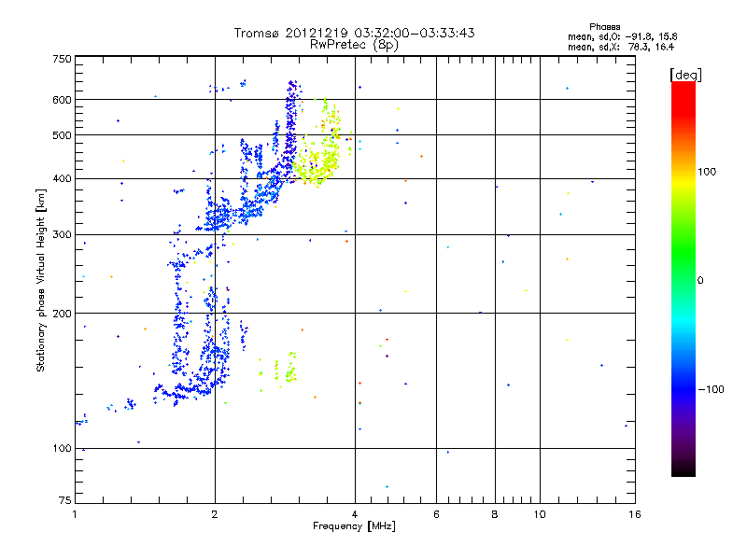The width and height of the screenshot is (747, 560).
Task: Click the '-100' colorbar tick label
Action: tap(712, 389)
